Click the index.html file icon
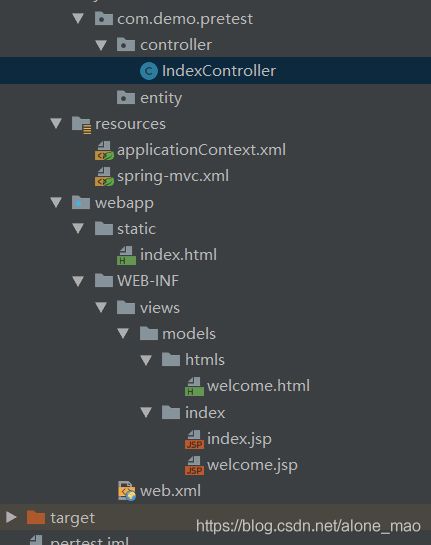 coord(126,255)
